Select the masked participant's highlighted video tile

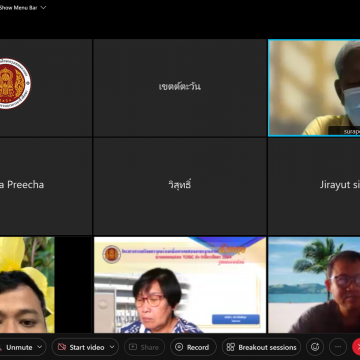coord(314,88)
